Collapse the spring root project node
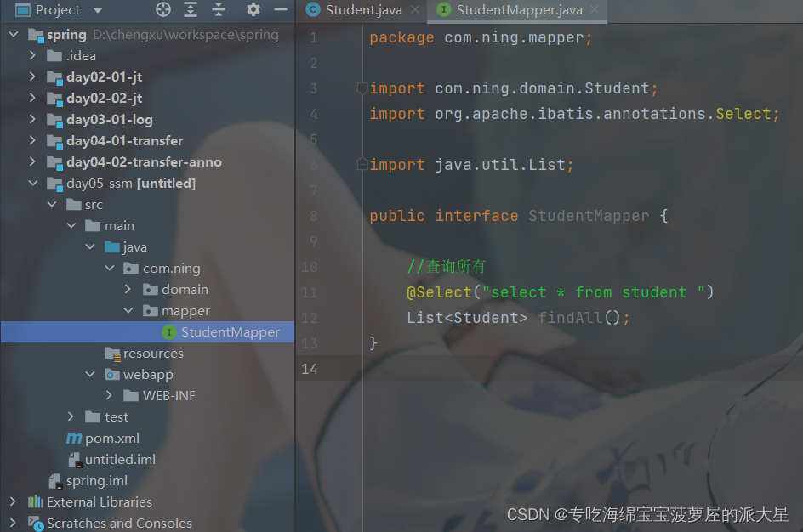The height and width of the screenshot is (532, 803). (14, 34)
